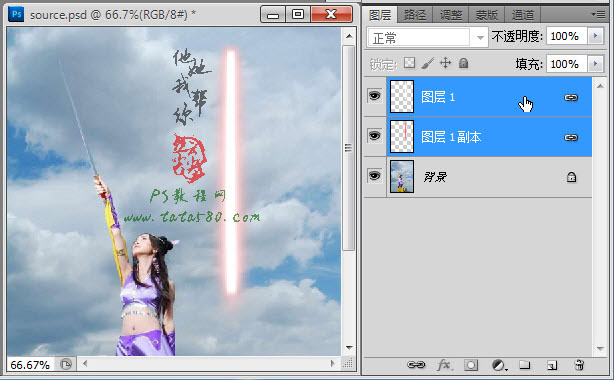Click link icon on 图层 1 row
Screen dimensions: 614x380
[571, 98]
